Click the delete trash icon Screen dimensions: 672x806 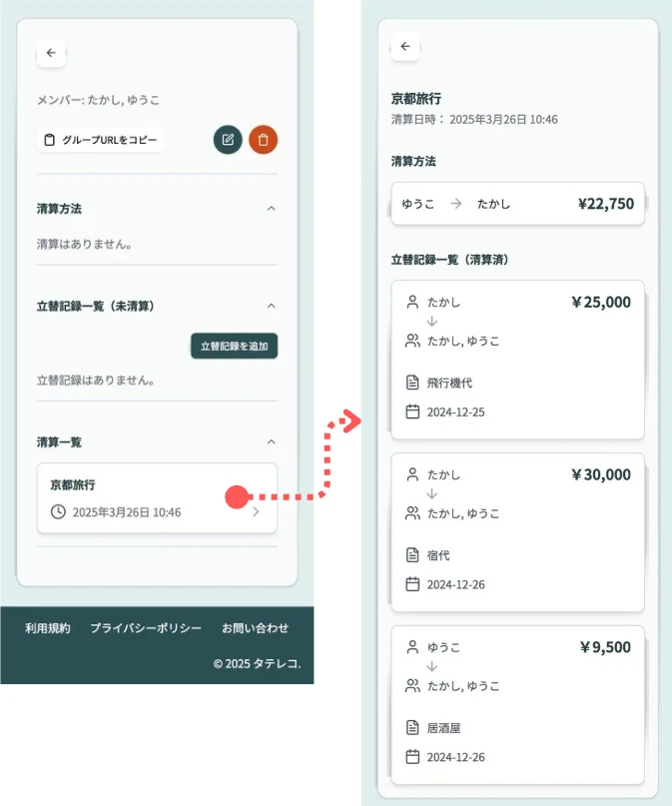coord(263,140)
